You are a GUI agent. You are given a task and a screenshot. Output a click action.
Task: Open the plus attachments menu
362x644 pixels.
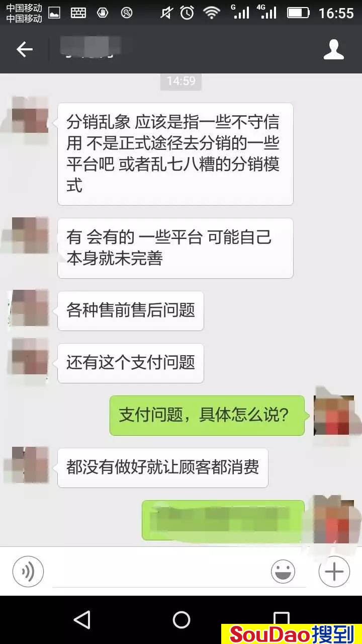click(x=334, y=572)
